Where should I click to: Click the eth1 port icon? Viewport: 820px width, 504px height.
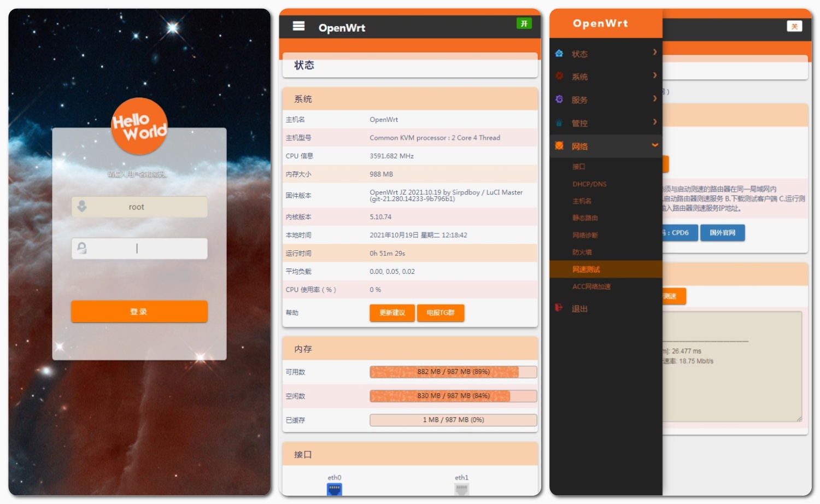pos(461,489)
